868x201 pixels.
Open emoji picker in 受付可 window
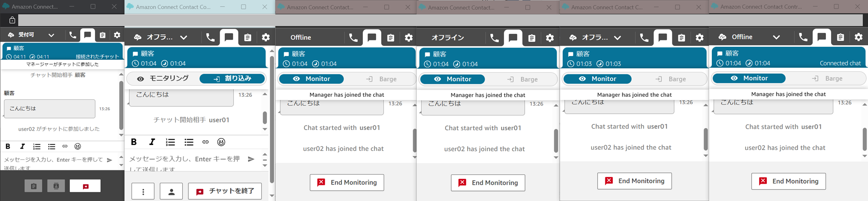coord(78,146)
